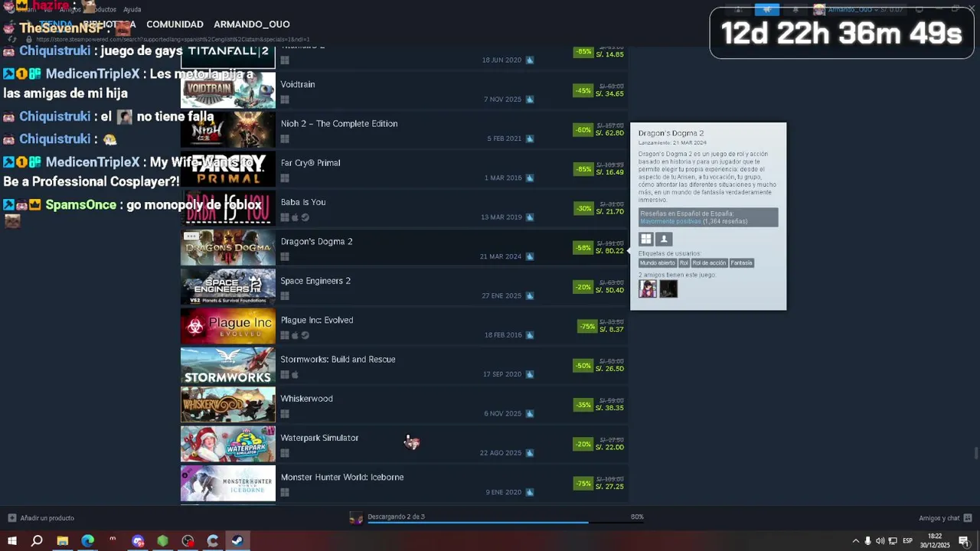
Task: Click the Amigos y chat label
Action: tap(939, 518)
